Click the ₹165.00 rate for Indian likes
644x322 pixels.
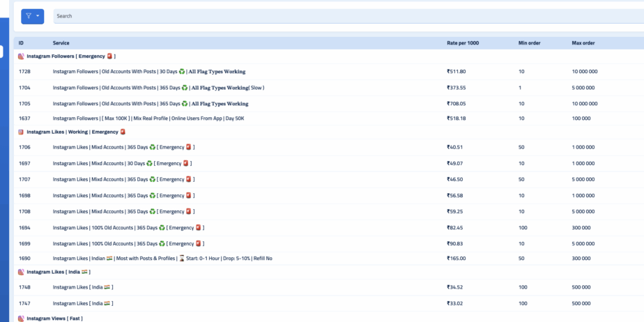[x=456, y=258]
